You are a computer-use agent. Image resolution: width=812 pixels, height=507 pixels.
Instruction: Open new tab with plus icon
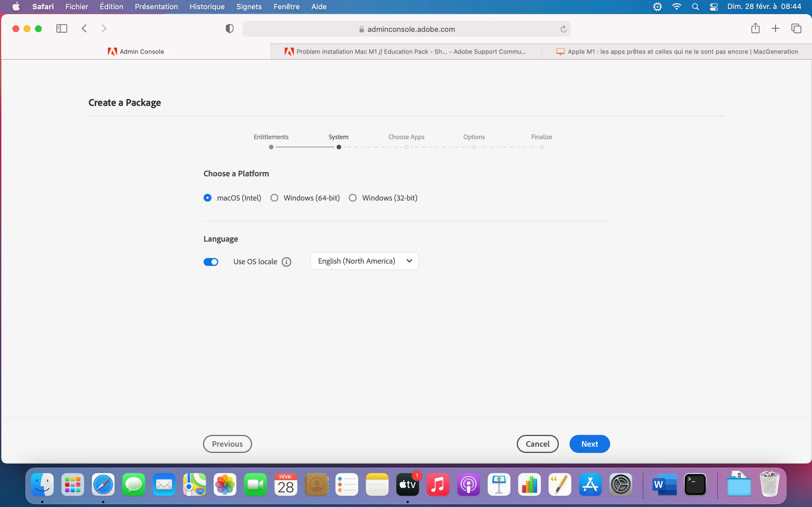(x=775, y=28)
